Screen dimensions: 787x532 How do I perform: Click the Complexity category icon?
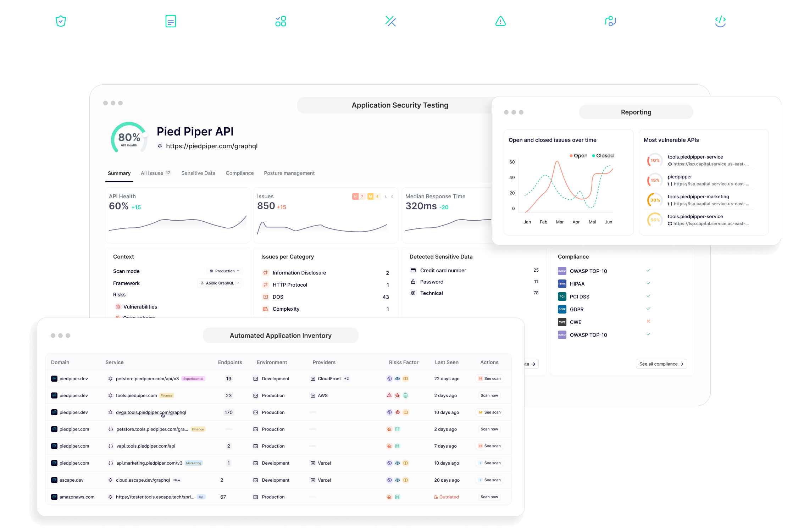(265, 309)
